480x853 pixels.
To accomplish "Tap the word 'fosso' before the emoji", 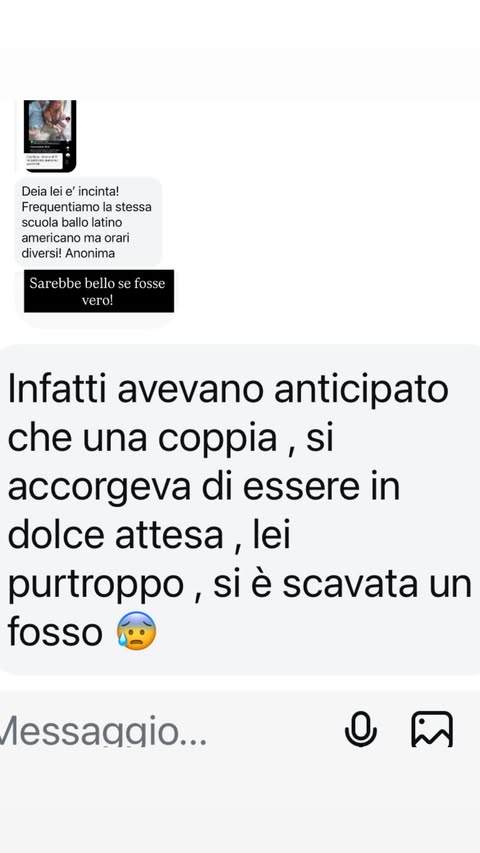I will point(55,633).
